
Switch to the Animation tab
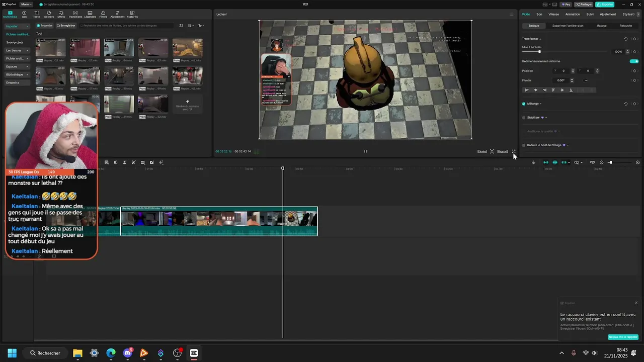point(573,14)
